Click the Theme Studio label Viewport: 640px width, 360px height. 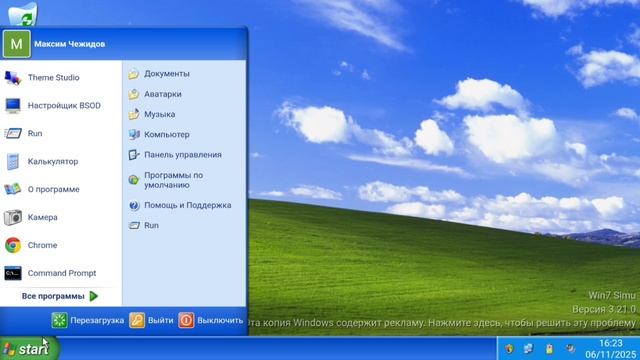(x=53, y=78)
